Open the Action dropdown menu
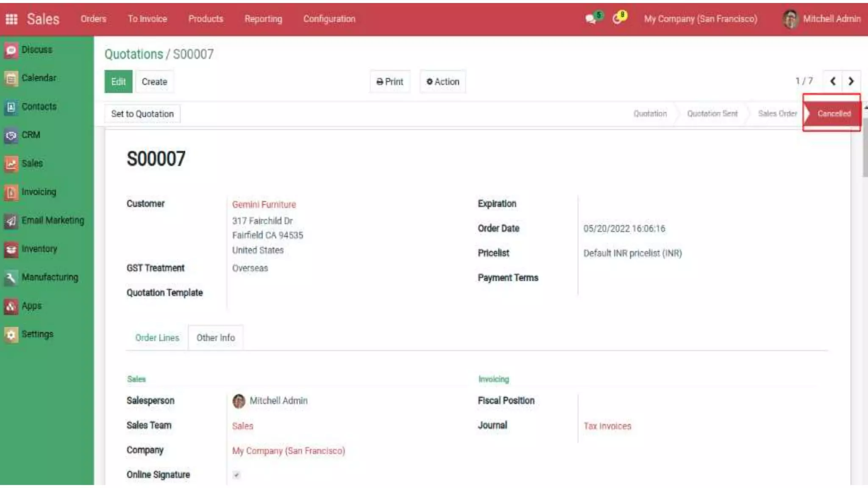868x488 pixels. 442,82
